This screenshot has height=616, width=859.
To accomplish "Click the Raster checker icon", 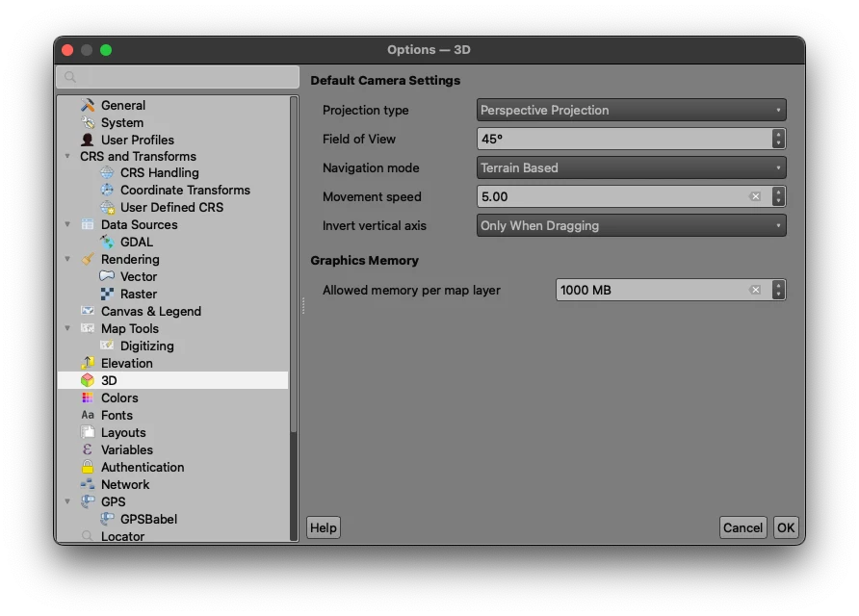I will tap(108, 294).
